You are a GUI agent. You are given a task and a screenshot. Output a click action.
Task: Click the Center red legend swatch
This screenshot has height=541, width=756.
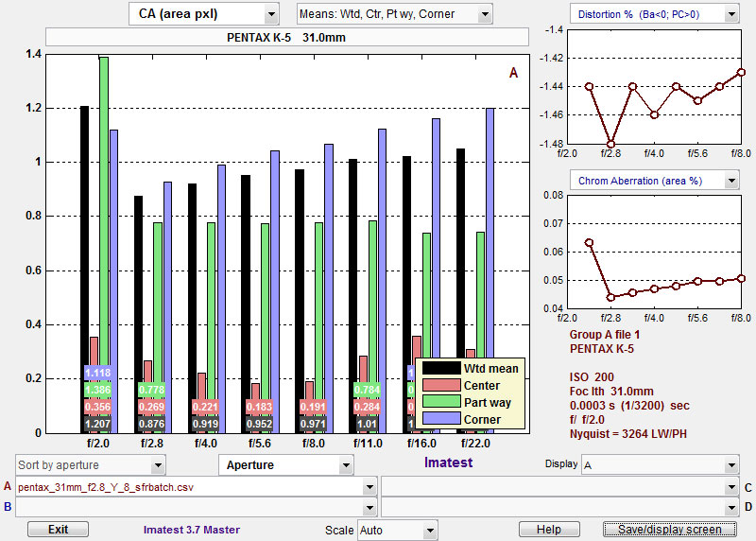click(x=441, y=385)
